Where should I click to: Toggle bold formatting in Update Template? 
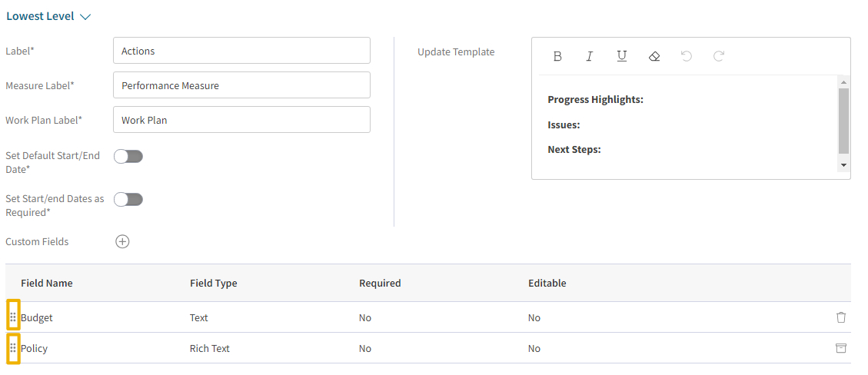[557, 56]
